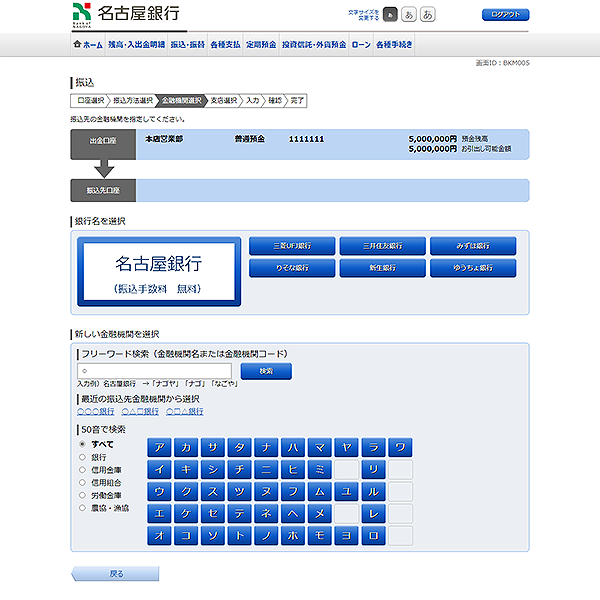The image size is (600, 600).
Task: Click the テ kana key
Action: (x=240, y=514)
